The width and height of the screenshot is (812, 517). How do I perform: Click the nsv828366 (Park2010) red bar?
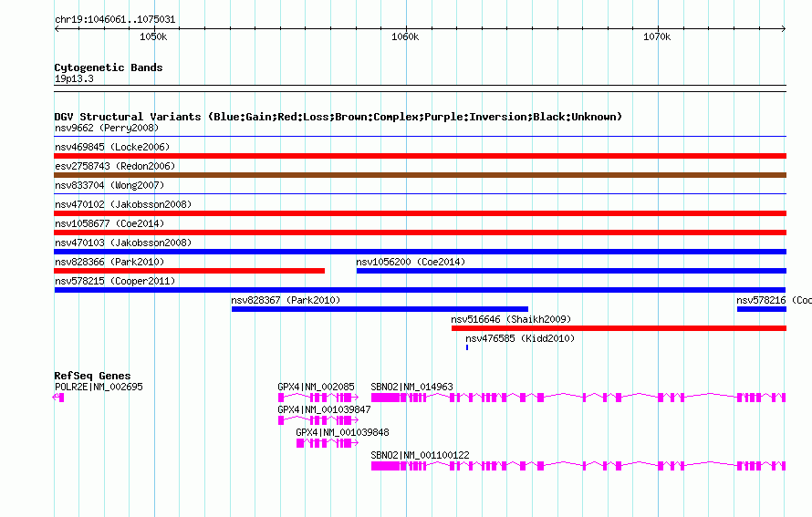coord(190,271)
